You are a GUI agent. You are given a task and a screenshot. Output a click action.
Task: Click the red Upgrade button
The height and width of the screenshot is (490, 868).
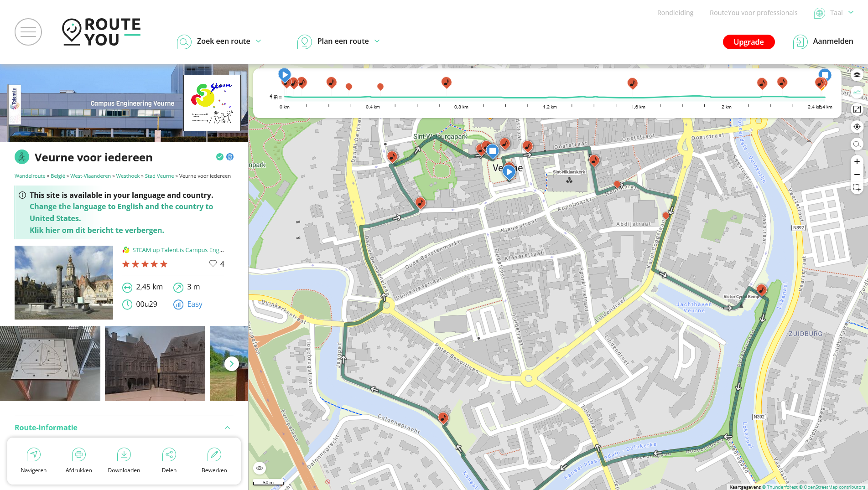[748, 42]
